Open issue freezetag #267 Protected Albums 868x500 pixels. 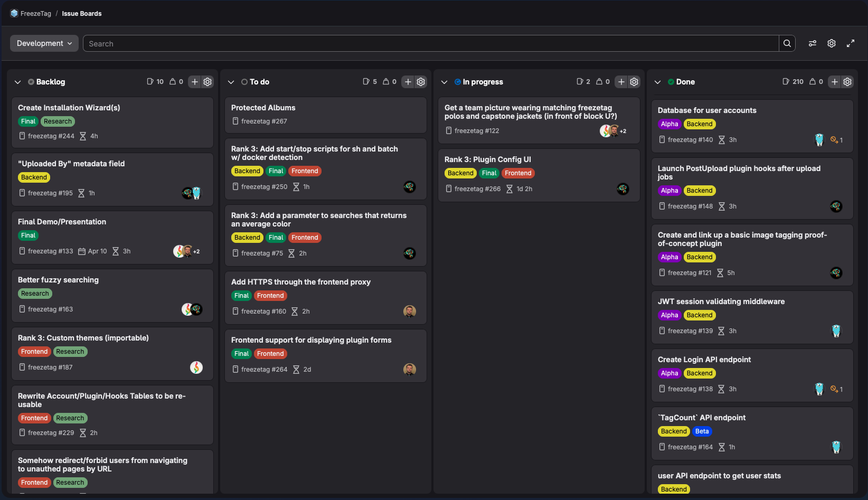click(263, 108)
